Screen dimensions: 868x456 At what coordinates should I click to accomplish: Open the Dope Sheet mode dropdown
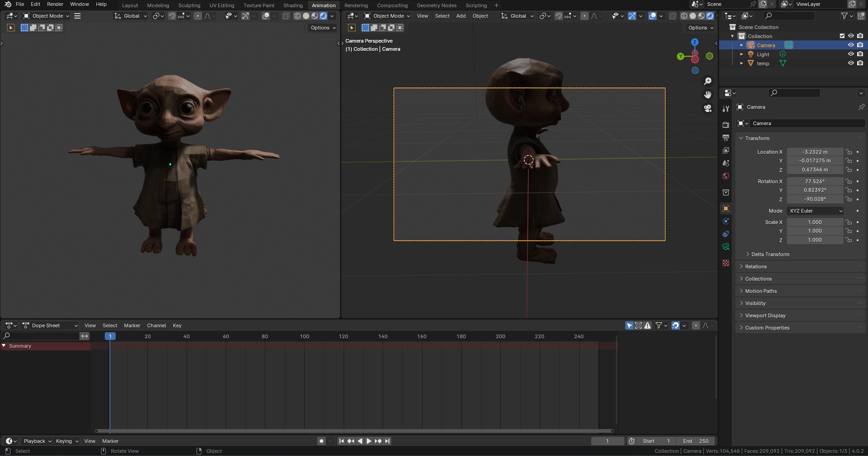coord(50,325)
